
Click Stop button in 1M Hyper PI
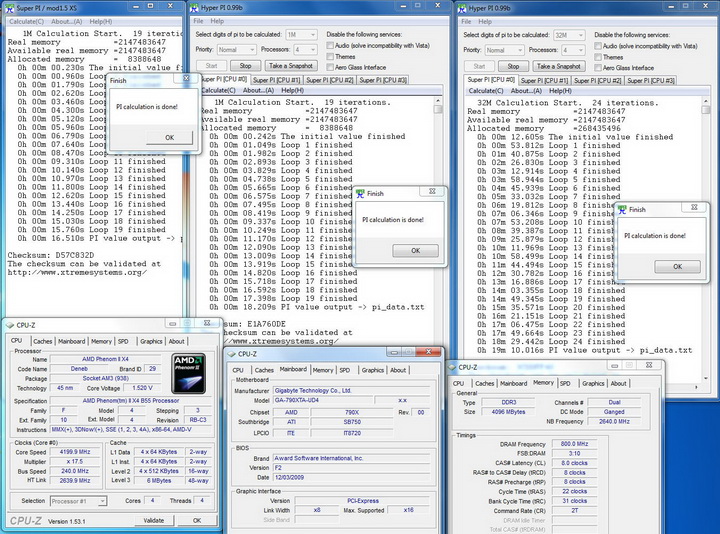coord(245,66)
